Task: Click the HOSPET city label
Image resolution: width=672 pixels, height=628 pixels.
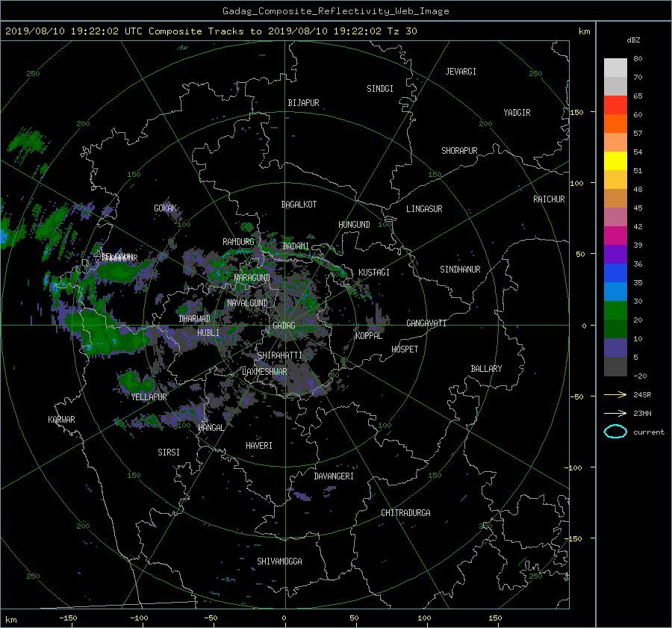Action: [405, 349]
